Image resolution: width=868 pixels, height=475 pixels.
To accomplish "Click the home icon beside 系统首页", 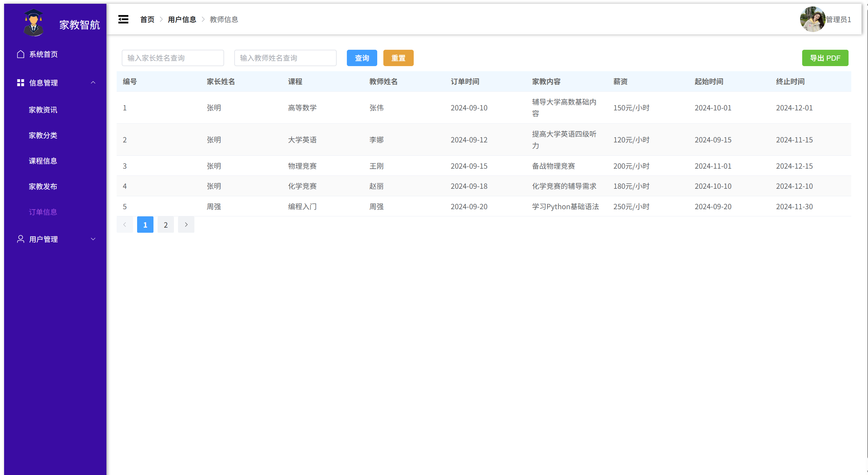I will [20, 54].
